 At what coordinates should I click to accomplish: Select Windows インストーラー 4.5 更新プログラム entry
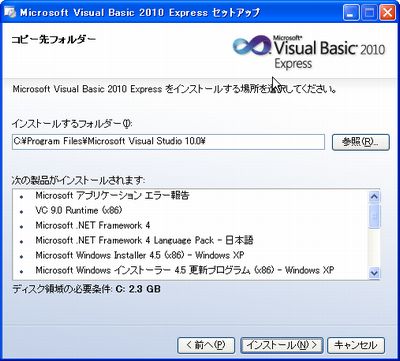point(185,270)
